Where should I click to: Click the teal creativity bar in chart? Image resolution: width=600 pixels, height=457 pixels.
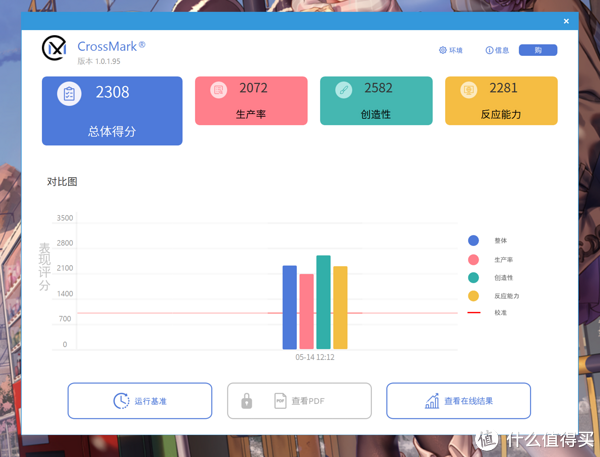(323, 302)
